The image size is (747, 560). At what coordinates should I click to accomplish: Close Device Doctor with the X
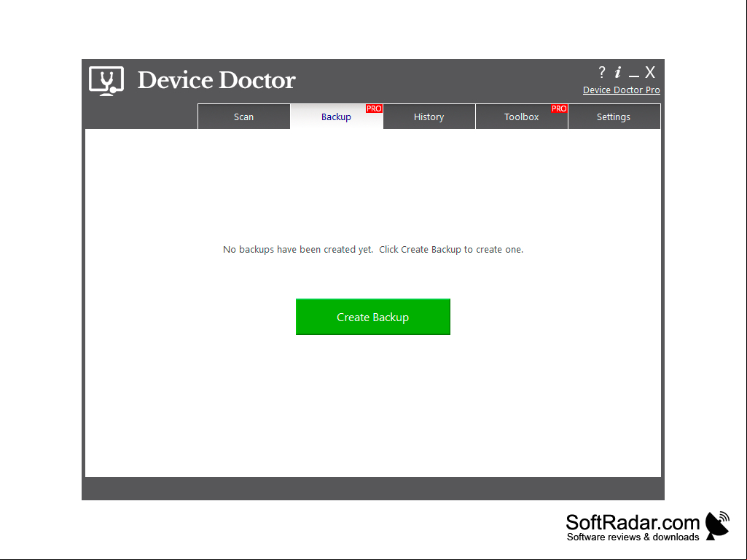(650, 72)
